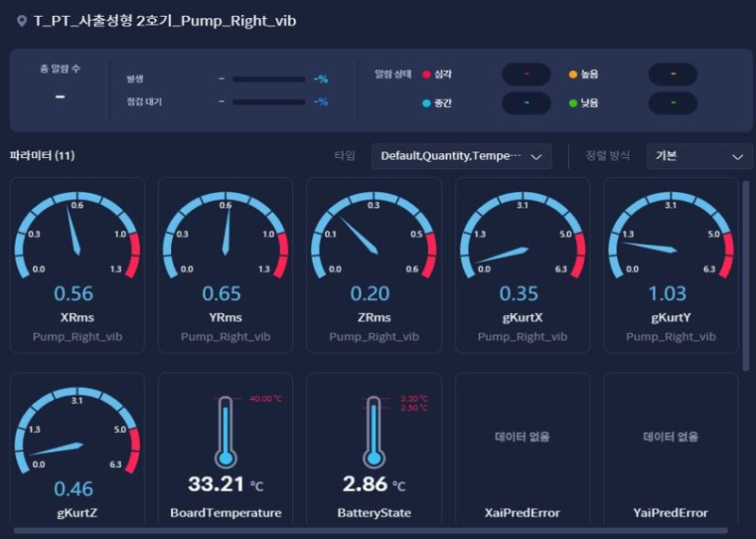Viewport: 756px width, 539px height.
Task: Click the red danger zone on ZRms gauge
Action: click(430, 255)
